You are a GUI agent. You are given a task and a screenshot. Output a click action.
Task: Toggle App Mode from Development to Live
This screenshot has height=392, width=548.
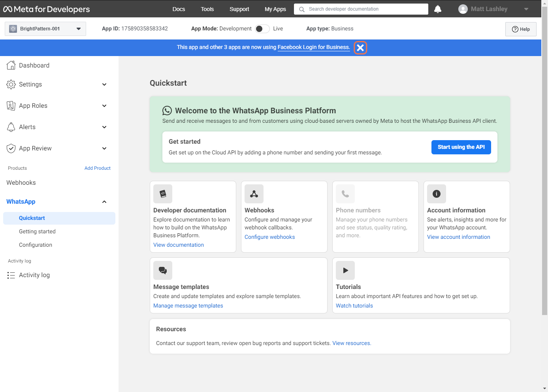262,29
